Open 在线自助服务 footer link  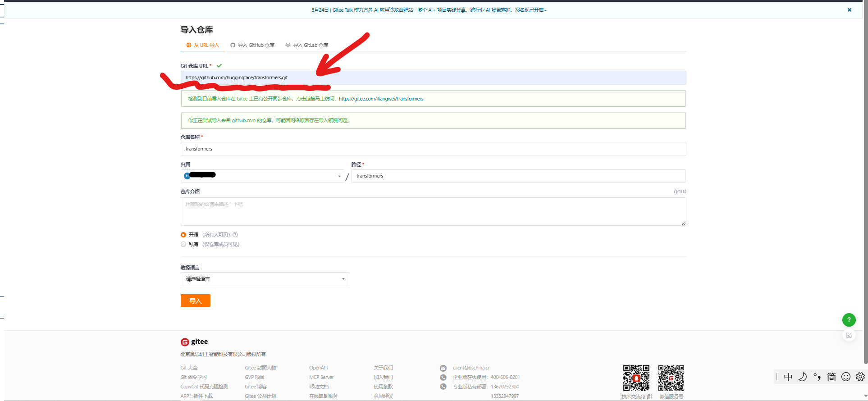(324, 396)
